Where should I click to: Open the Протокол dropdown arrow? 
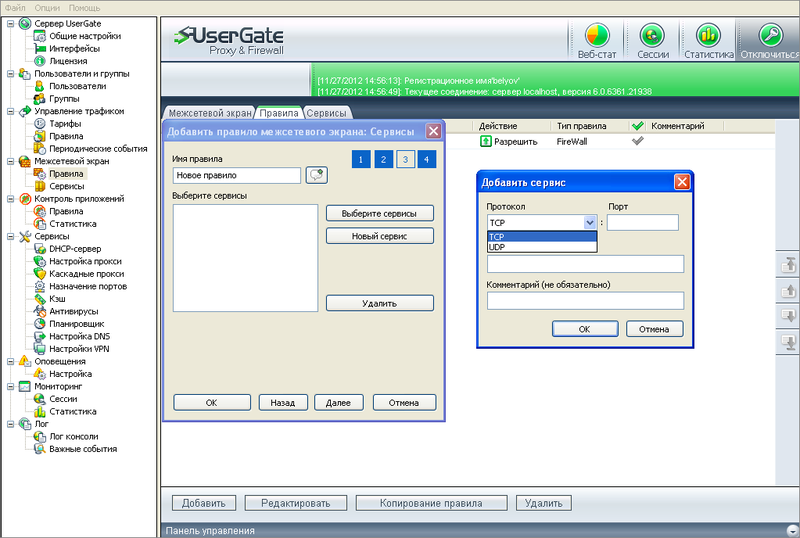click(590, 223)
